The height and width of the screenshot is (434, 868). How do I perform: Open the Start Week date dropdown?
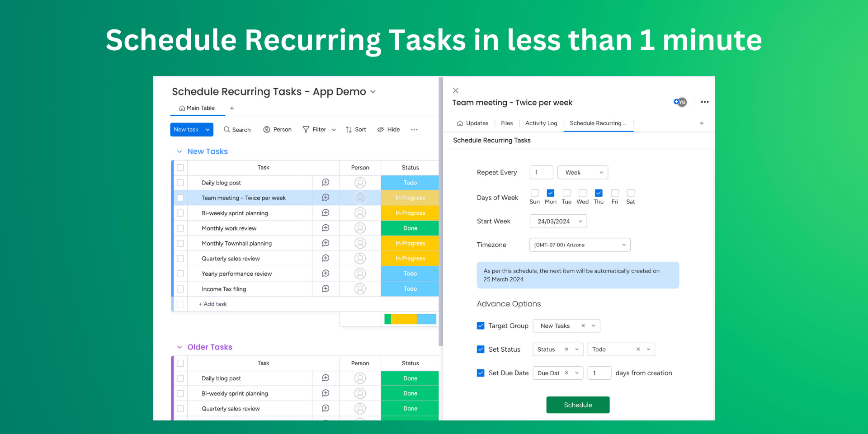click(x=558, y=221)
